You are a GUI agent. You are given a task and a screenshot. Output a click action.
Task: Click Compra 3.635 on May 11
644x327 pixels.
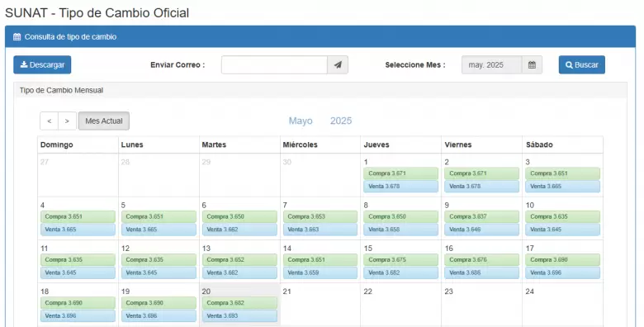(78, 259)
